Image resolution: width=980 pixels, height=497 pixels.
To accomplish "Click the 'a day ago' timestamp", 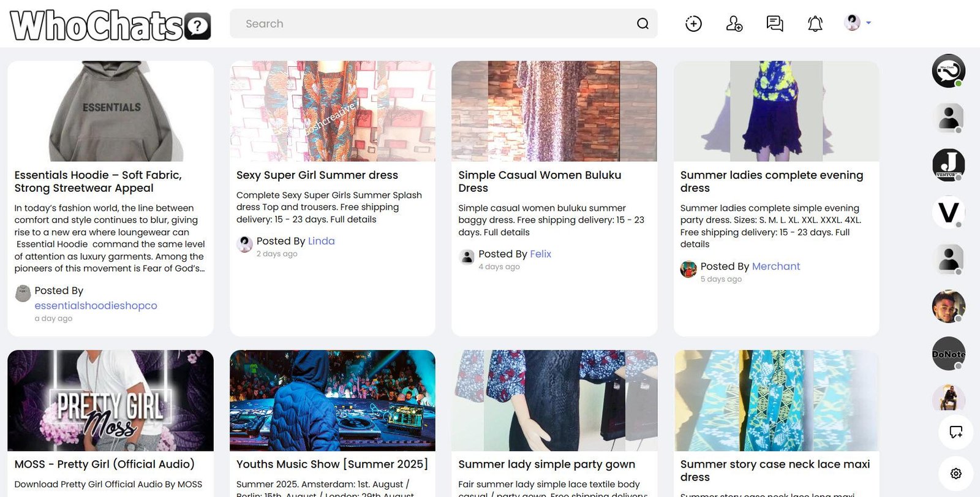I will [53, 319].
